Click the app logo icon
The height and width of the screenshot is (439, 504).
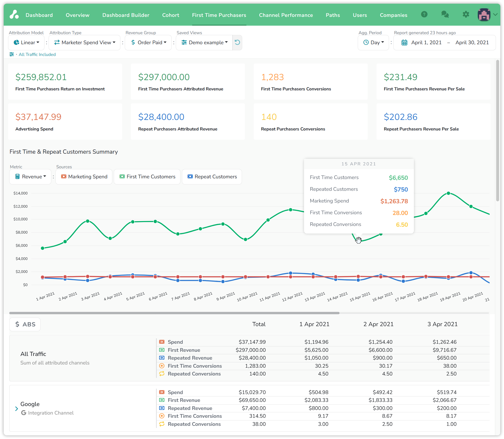coord(14,15)
